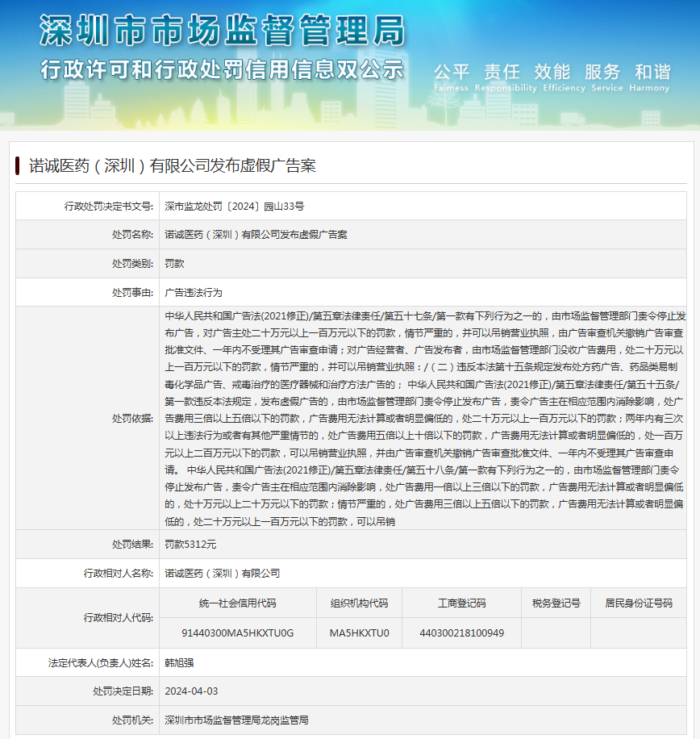Click the 行政许可和行政处罚信用信息双公示 subtitle
Screen dimensions: 700x739
point(222,69)
